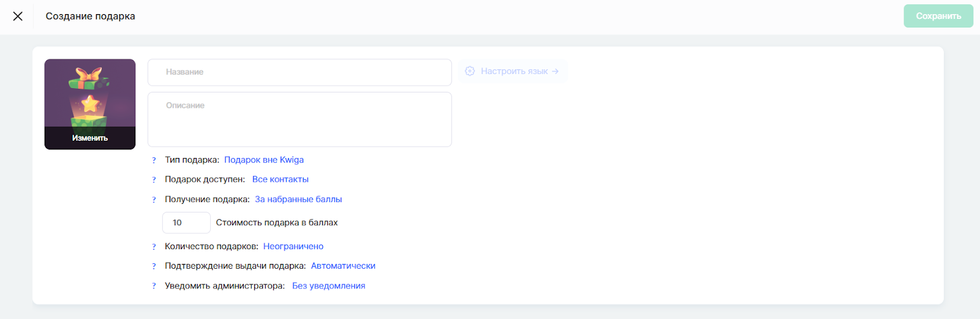The width and height of the screenshot is (980, 319).
Task: Close the gift creation dialog with X
Action: [x=18, y=17]
